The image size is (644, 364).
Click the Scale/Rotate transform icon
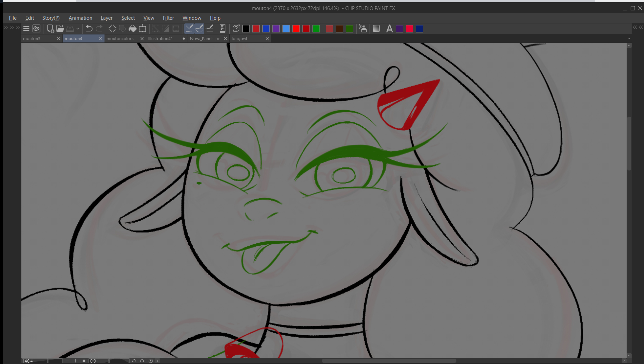[143, 29]
